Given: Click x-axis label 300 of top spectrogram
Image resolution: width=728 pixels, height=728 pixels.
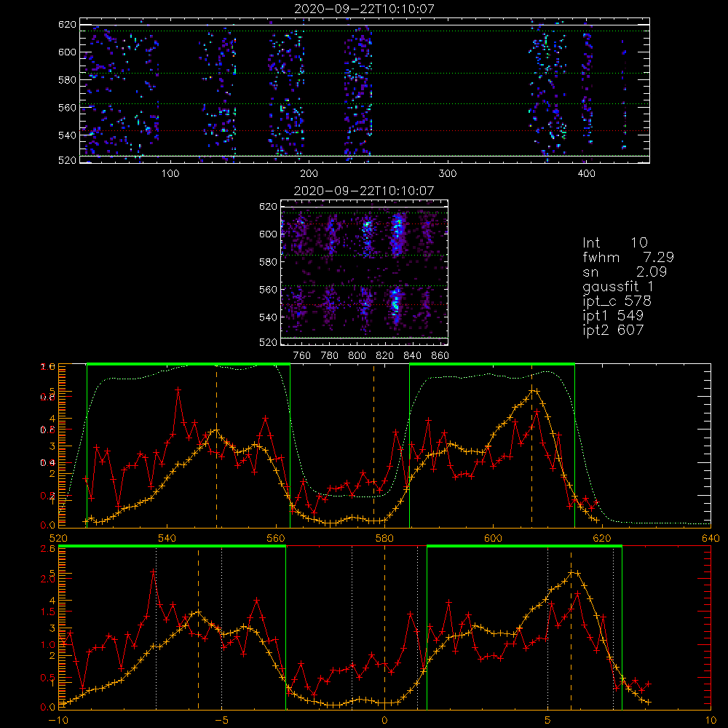Looking at the screenshot, I should (x=448, y=174).
